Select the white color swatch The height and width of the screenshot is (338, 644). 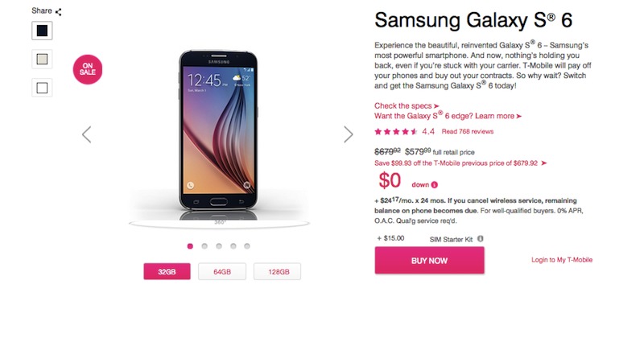(x=42, y=88)
